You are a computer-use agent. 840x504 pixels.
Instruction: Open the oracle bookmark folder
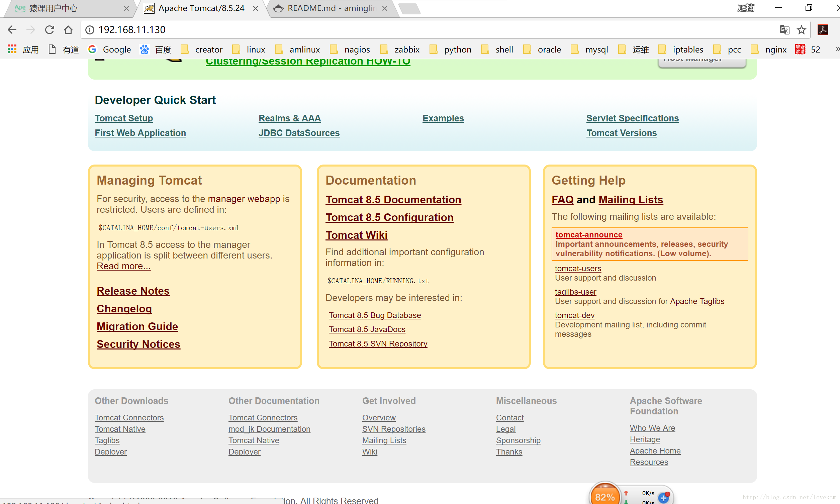(x=542, y=49)
